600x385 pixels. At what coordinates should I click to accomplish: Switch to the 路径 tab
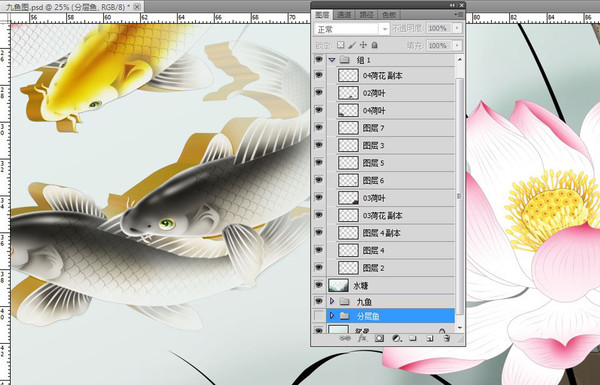coord(366,15)
